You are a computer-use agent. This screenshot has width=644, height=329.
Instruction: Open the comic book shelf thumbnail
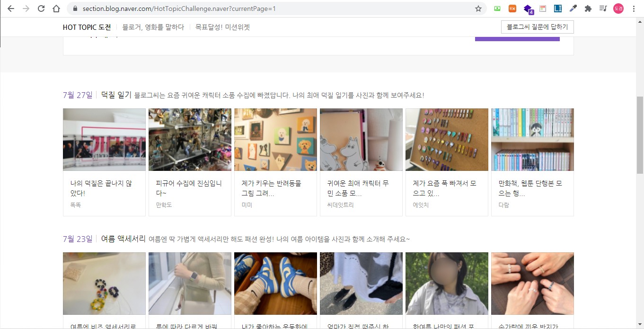532,140
